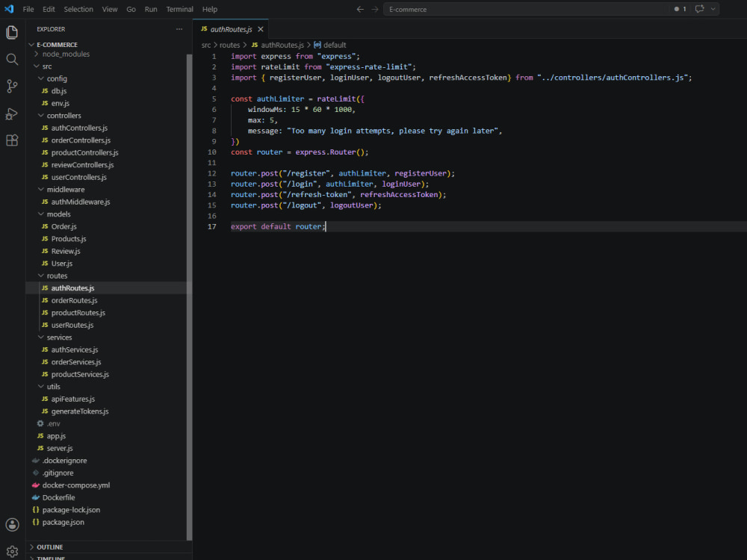Screen dimensions: 747x560
Task: Open the Manage gear settings icon
Action: [12, 552]
